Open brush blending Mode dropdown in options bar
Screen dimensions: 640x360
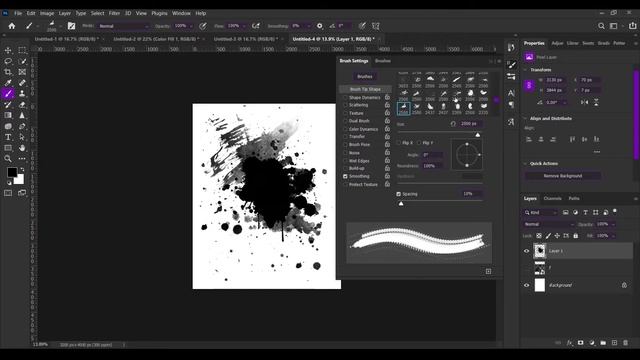point(124,26)
